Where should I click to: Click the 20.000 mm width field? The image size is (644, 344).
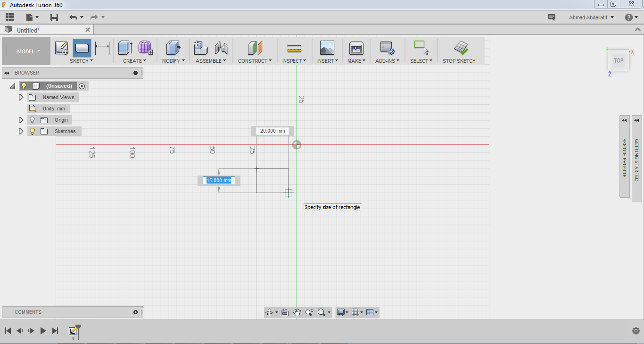point(272,131)
